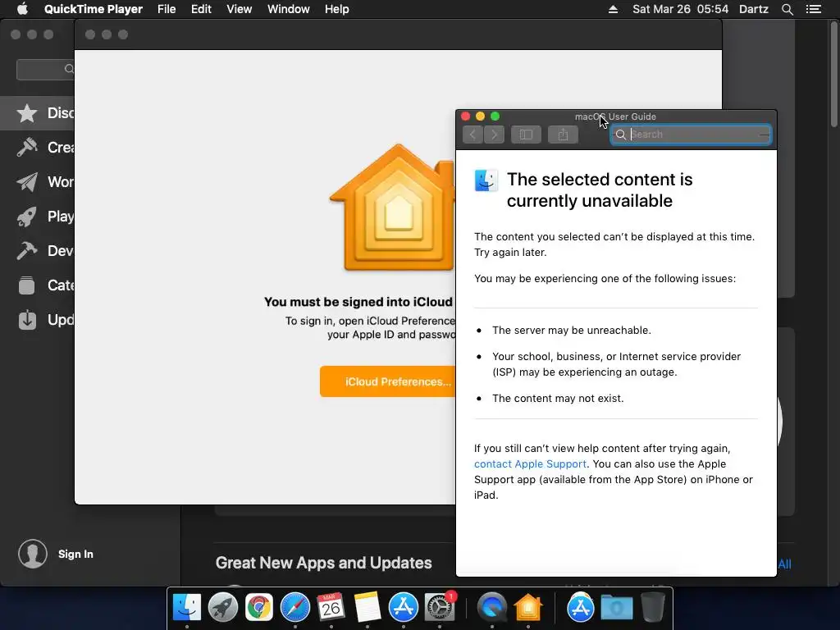Viewport: 840px width, 630px height.
Task: Go forward in macOS User Guide
Action: [x=494, y=135]
